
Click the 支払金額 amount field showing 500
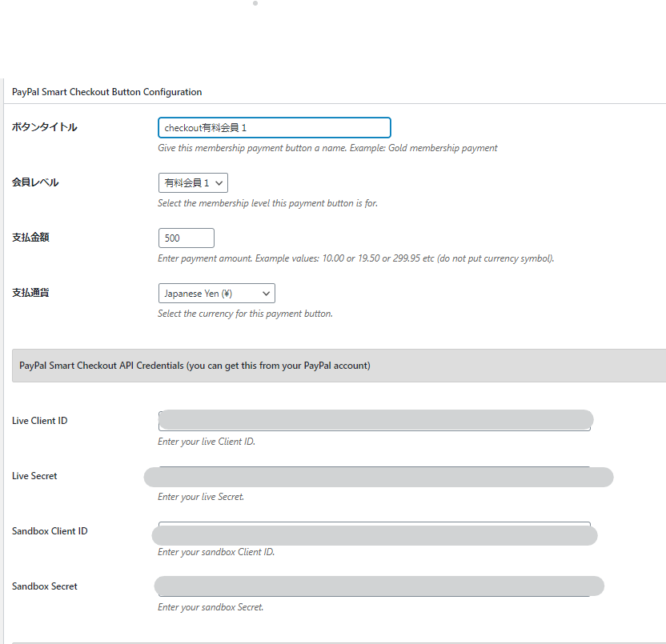tap(187, 238)
